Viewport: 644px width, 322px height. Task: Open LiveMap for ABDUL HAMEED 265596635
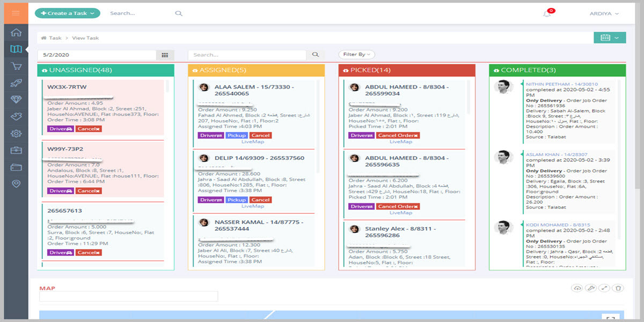coord(401,213)
